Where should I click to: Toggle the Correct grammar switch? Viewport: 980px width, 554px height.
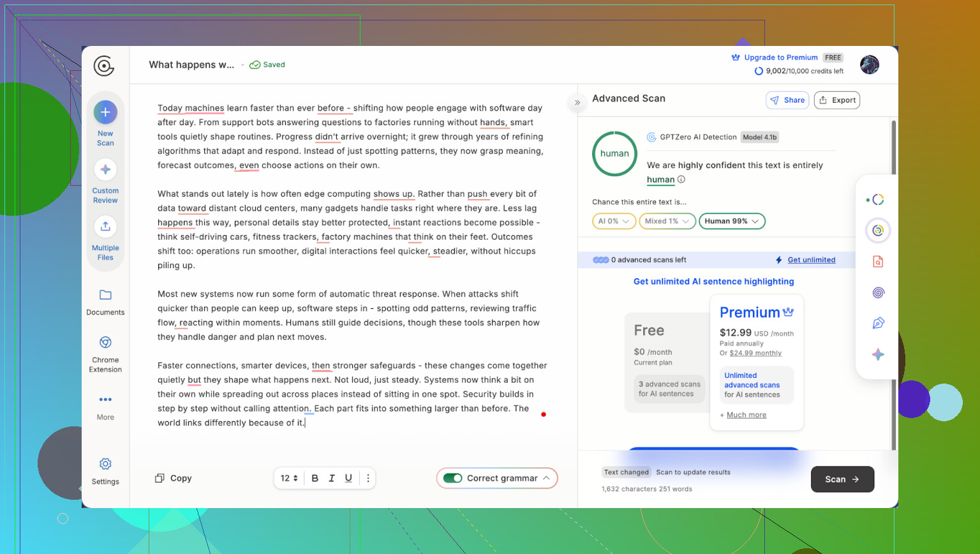click(x=453, y=478)
